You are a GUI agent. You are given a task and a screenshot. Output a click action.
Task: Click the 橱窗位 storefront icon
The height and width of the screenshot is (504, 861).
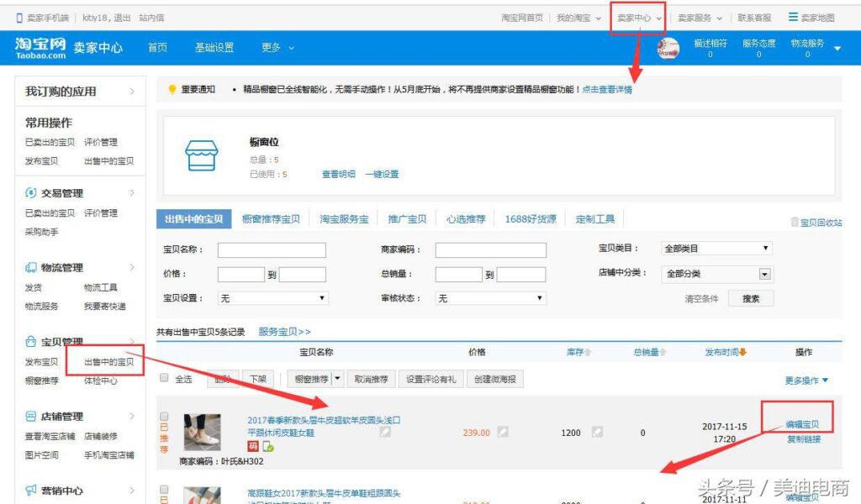tap(202, 155)
